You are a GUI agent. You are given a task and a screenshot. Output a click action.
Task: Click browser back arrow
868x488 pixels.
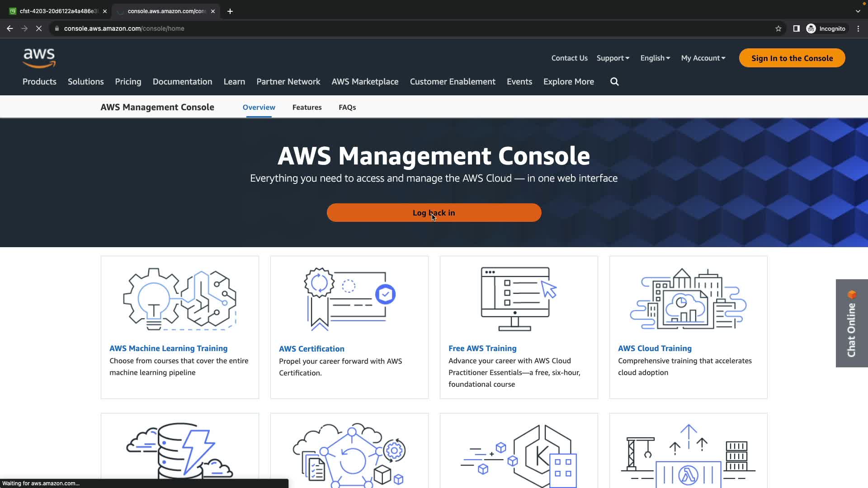[10, 28]
